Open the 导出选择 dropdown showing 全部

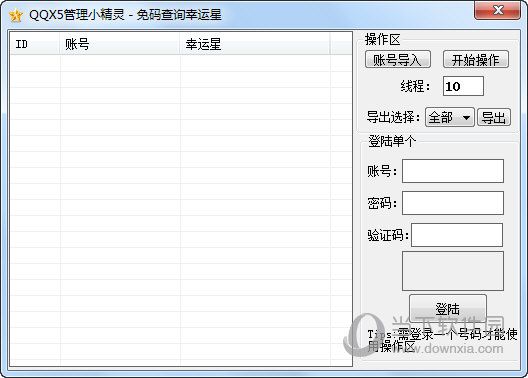450,117
